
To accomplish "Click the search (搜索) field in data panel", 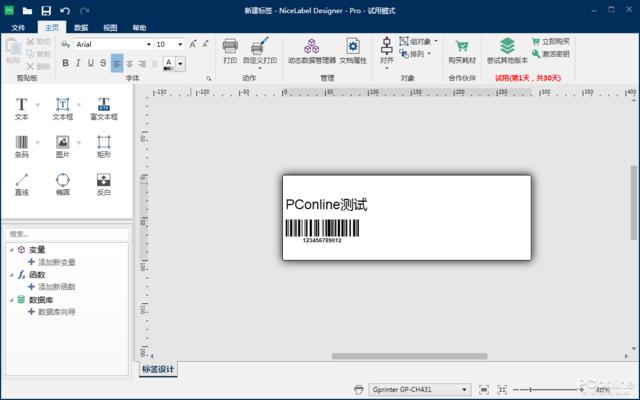I will 67,234.
